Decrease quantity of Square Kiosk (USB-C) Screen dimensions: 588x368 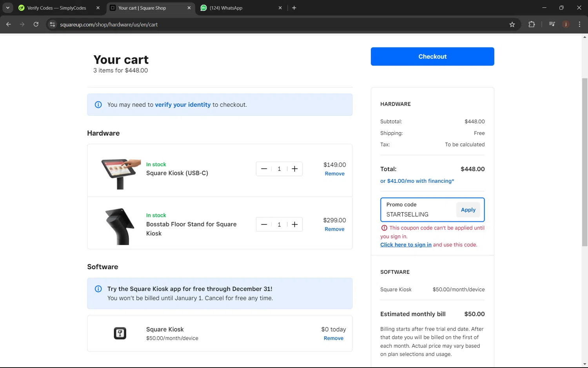pos(264,169)
